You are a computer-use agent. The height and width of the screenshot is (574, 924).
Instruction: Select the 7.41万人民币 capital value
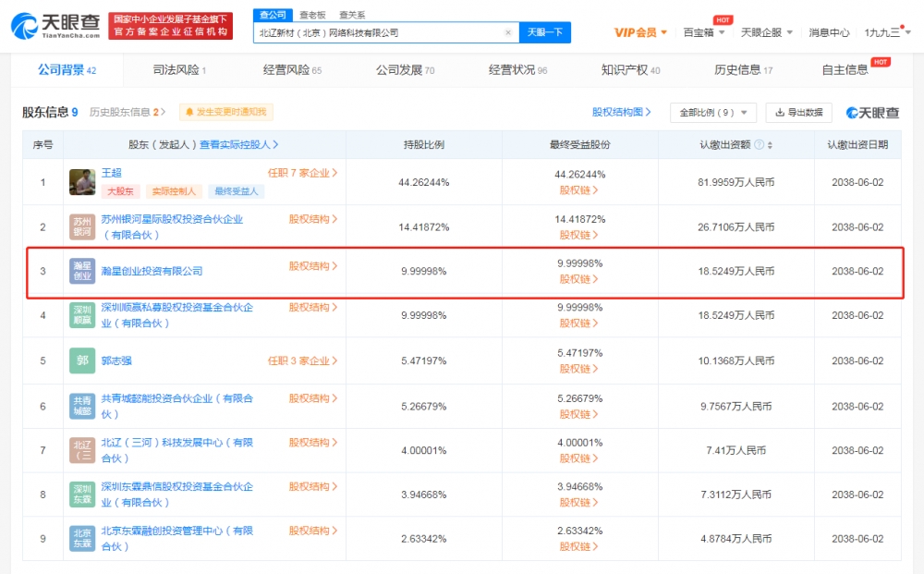pyautogui.click(x=736, y=450)
